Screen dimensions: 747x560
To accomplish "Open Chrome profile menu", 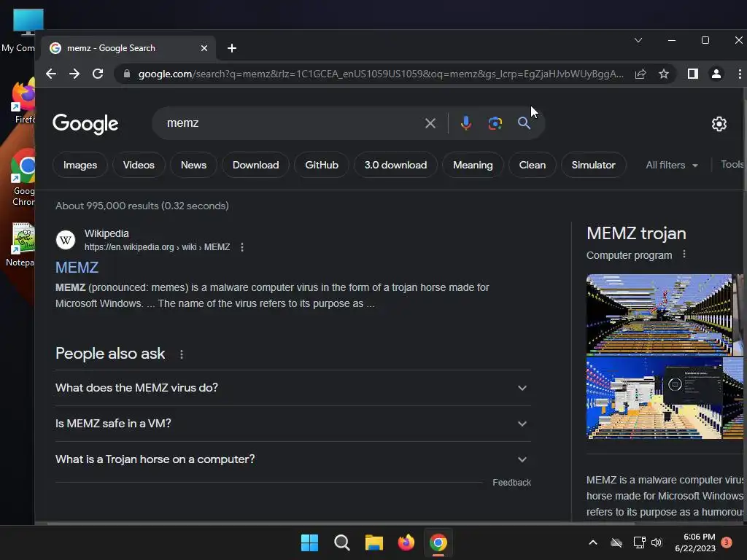I will 716,74.
